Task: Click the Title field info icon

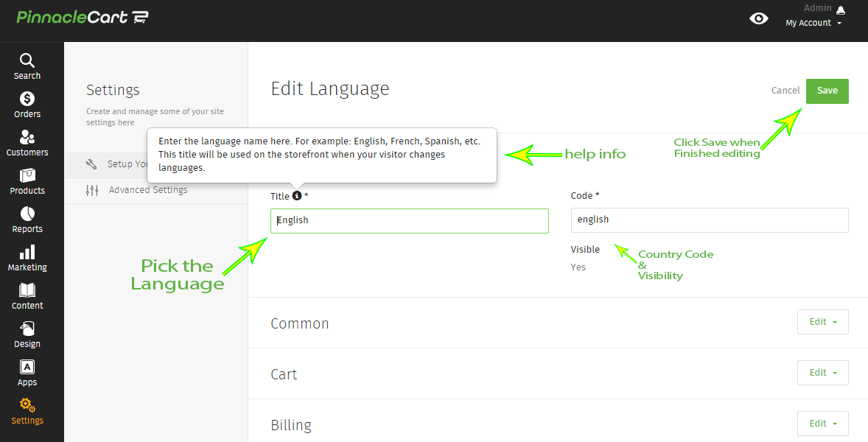Action: click(x=297, y=196)
